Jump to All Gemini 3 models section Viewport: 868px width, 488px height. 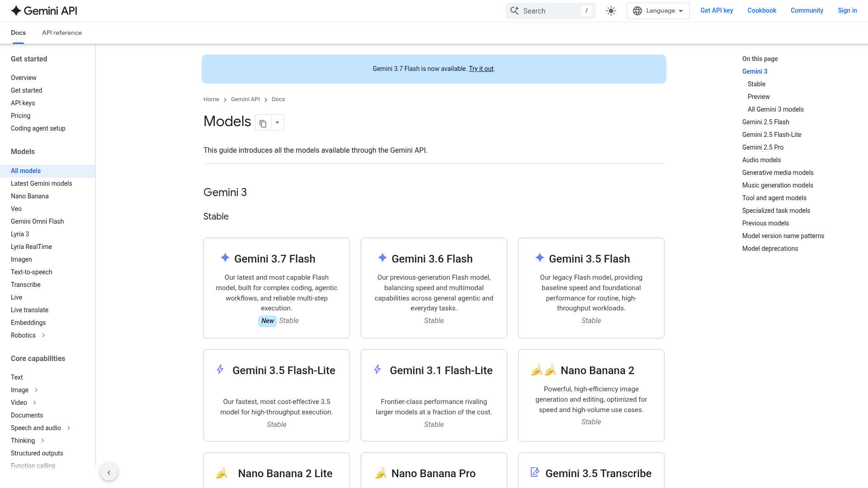776,109
